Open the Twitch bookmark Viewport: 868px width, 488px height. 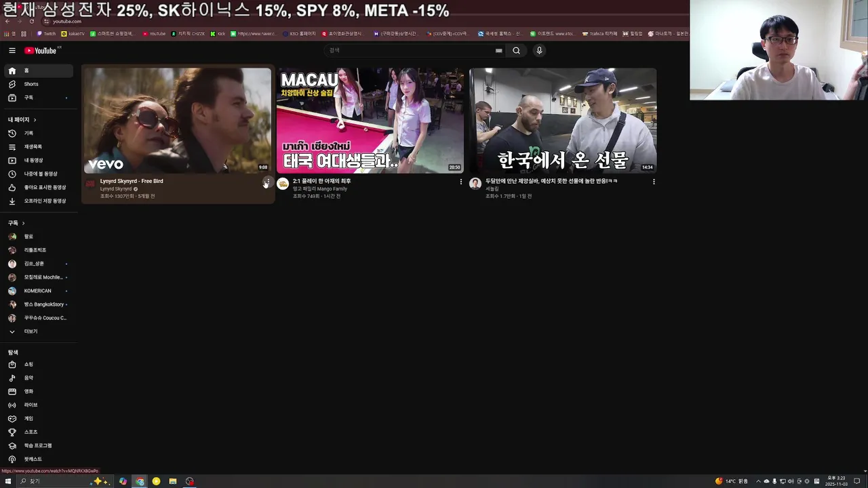pyautogui.click(x=47, y=33)
